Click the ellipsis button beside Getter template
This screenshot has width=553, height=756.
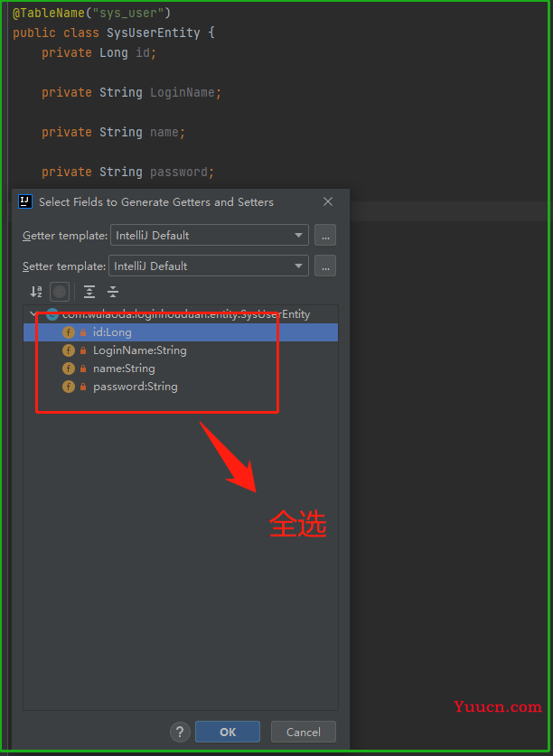[325, 236]
